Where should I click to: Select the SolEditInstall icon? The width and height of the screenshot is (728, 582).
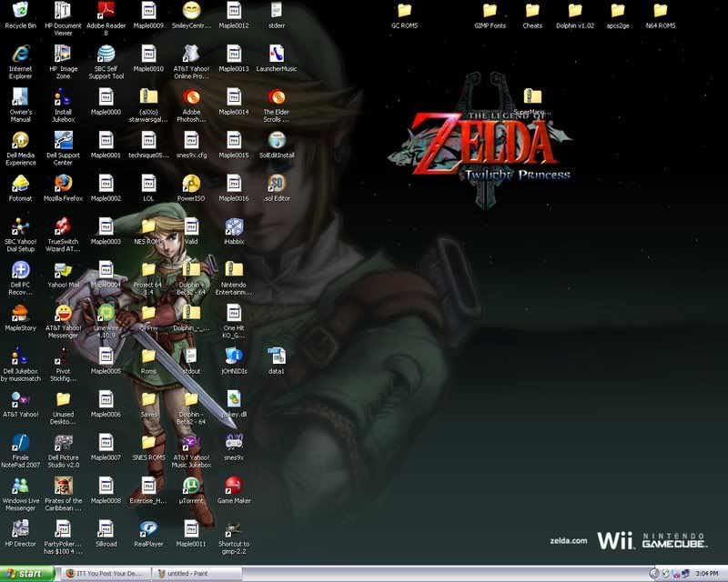[277, 140]
